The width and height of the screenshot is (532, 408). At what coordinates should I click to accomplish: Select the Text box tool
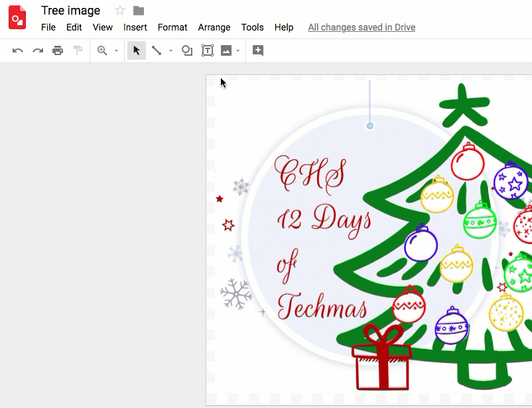point(208,50)
